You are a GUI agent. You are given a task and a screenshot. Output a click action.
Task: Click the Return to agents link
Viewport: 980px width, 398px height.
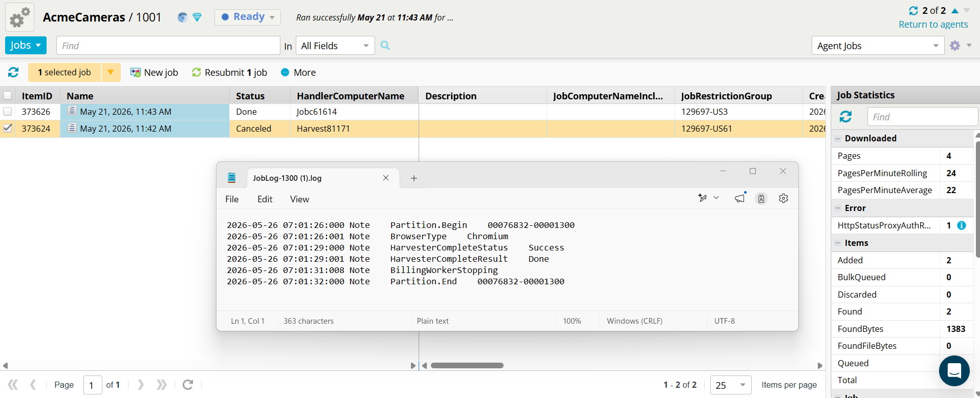[x=933, y=24]
